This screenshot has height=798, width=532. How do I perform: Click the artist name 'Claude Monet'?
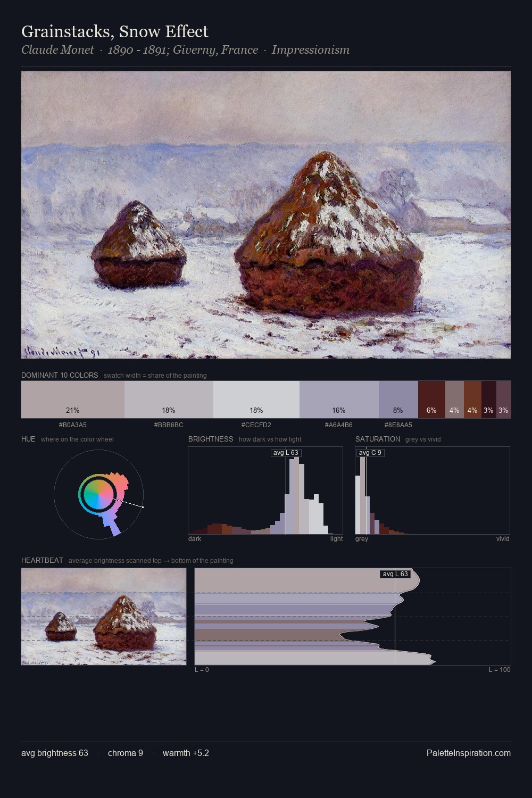coord(57,50)
